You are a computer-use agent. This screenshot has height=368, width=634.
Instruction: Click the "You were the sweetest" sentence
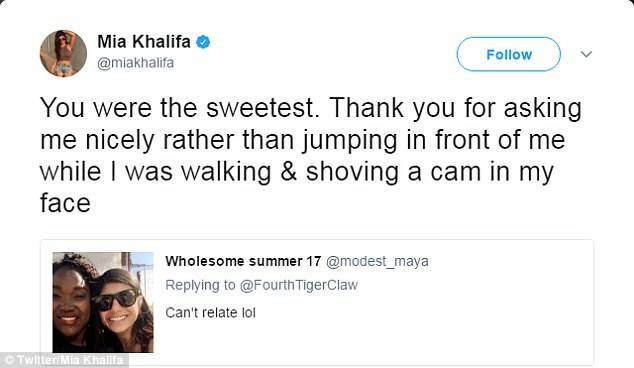pos(180,108)
